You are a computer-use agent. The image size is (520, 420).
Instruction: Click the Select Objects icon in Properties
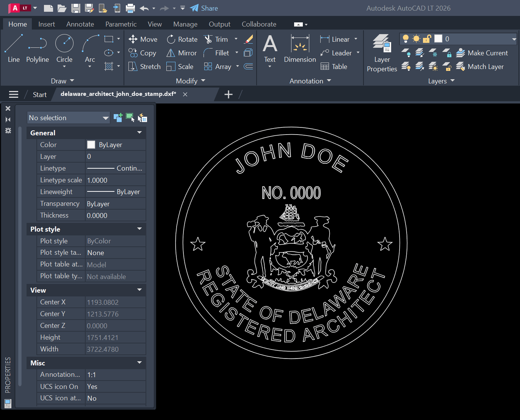click(x=130, y=118)
